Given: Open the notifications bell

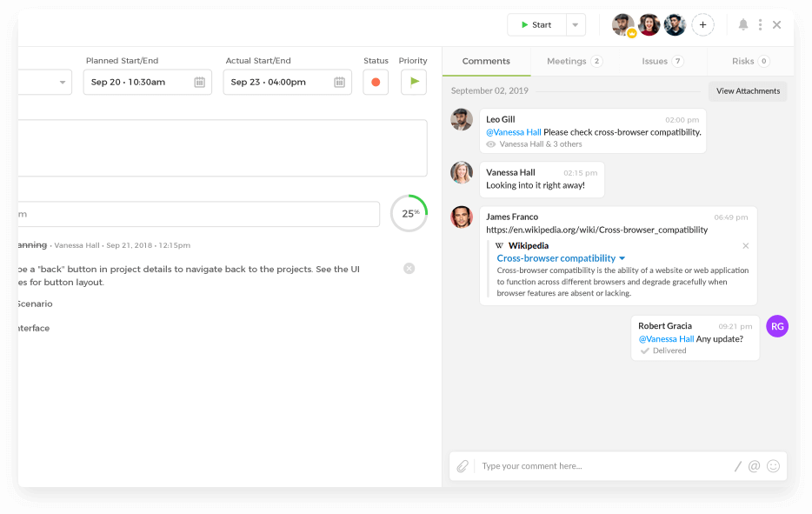Looking at the screenshot, I should click(743, 24).
